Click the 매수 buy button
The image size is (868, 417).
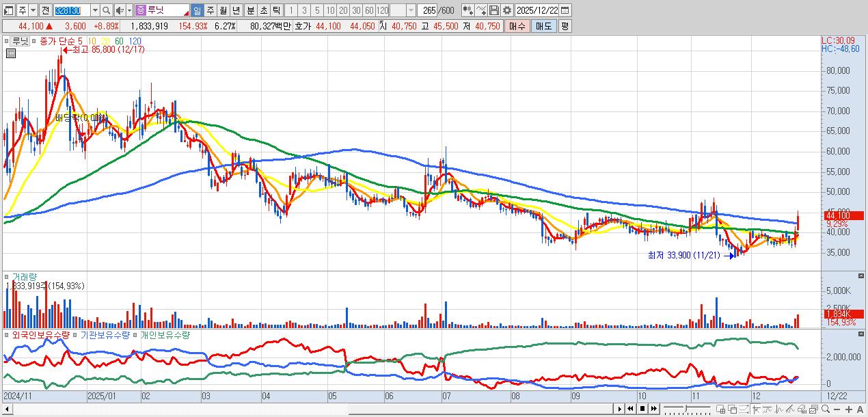click(x=517, y=26)
